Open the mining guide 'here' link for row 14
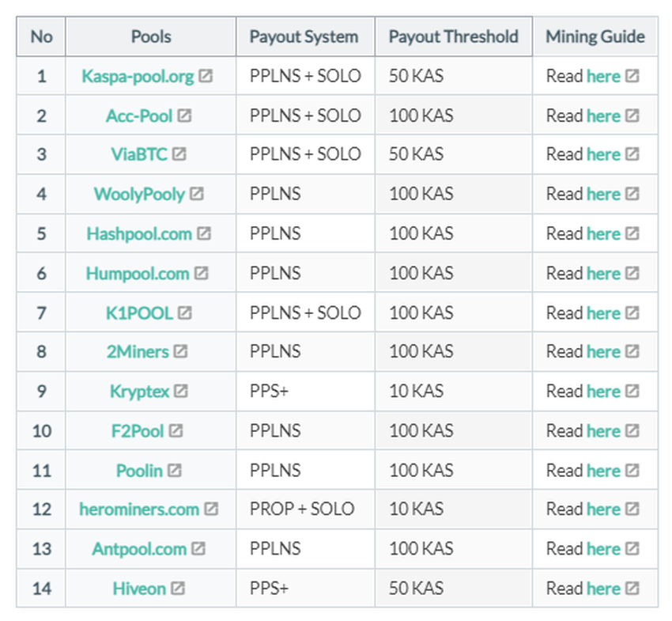 coord(603,589)
